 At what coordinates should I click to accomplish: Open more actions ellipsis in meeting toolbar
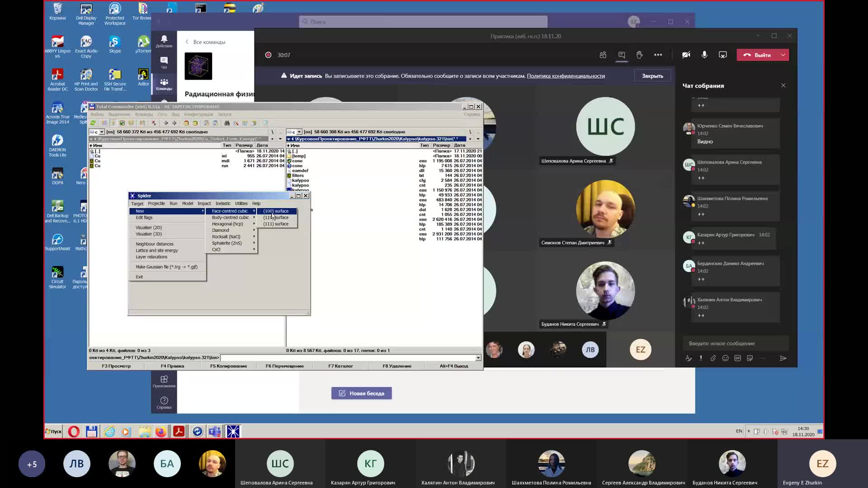tap(658, 55)
